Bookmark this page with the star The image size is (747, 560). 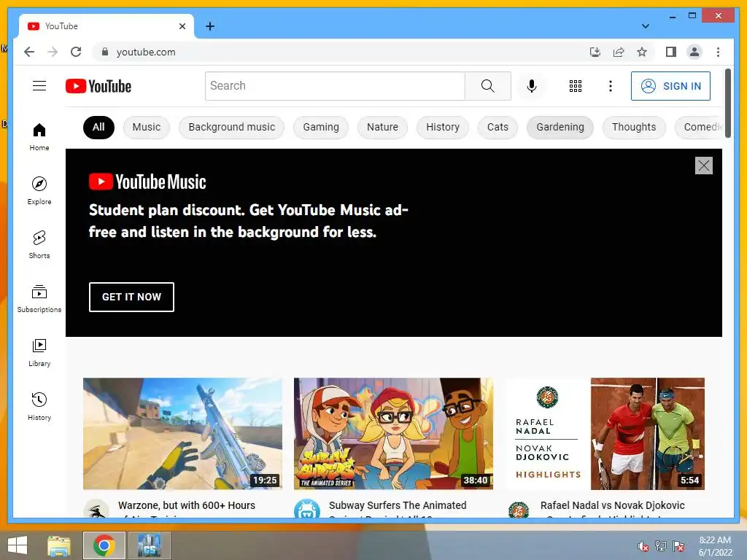642,52
